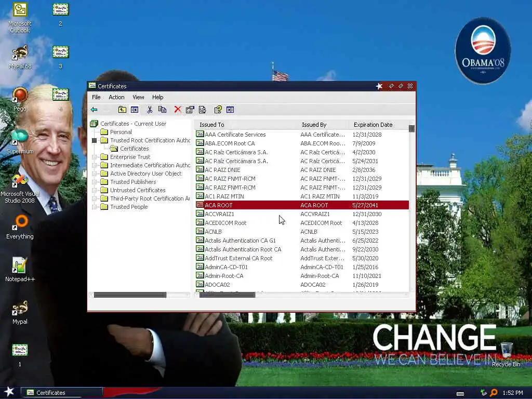Select Certificates - Current User root node
The width and height of the screenshot is (532, 399).
point(133,124)
